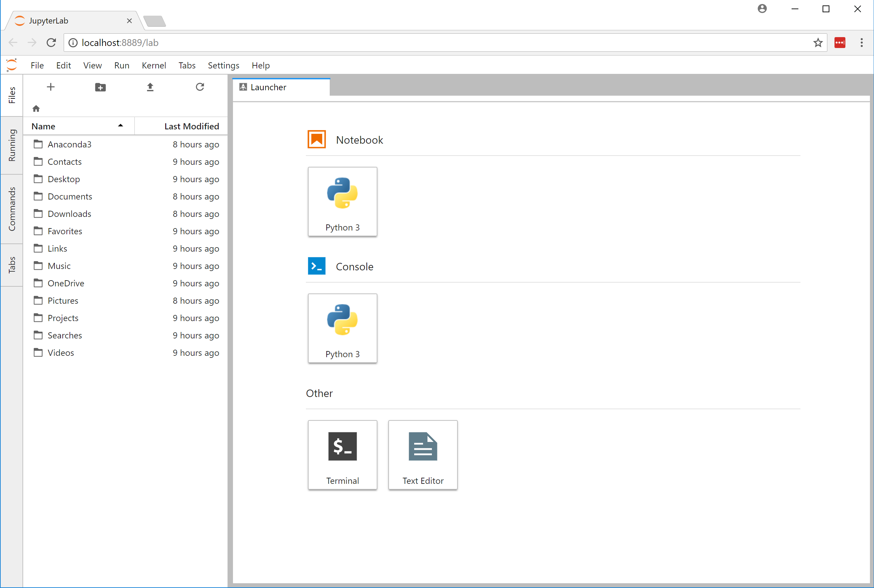Open the File menu

pos(37,65)
